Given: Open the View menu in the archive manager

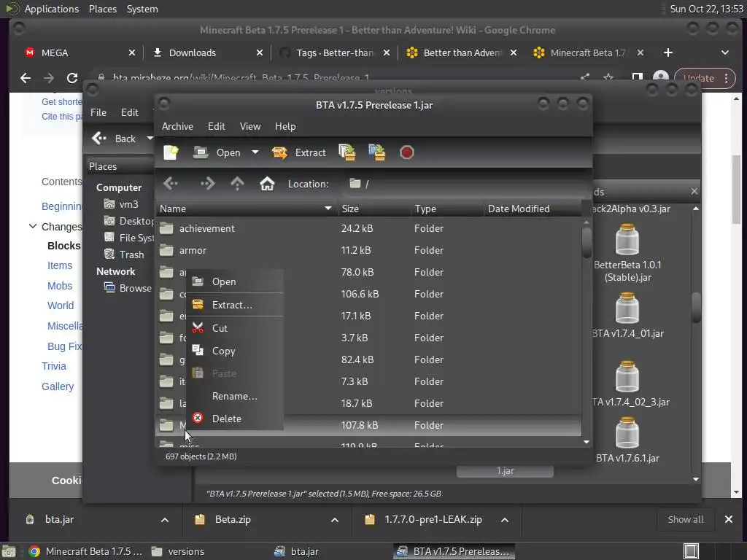Looking at the screenshot, I should point(250,126).
